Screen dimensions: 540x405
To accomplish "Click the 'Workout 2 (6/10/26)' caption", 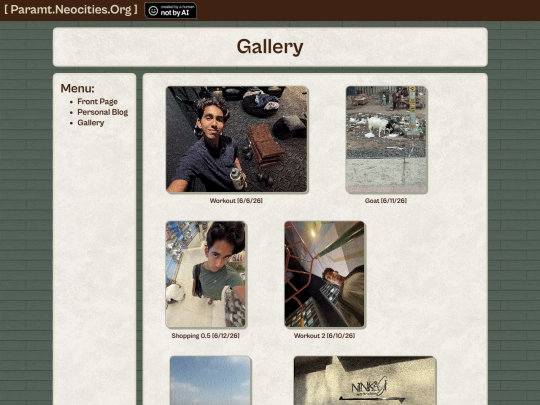I will click(324, 335).
